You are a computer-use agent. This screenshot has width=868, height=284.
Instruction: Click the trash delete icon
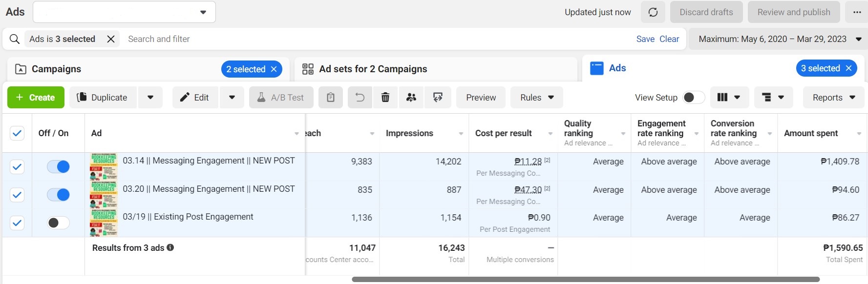pyautogui.click(x=385, y=98)
